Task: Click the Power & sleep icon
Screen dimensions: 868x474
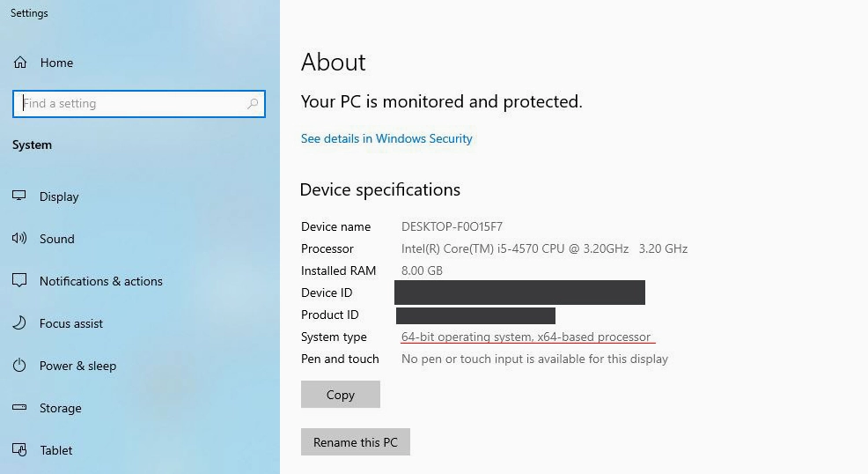Action: 19,366
